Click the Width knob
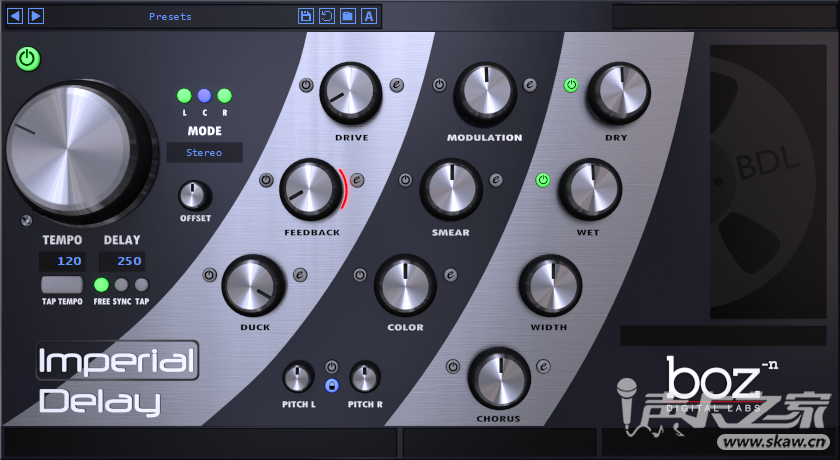Viewport: 840px width, 460px height. 551,285
